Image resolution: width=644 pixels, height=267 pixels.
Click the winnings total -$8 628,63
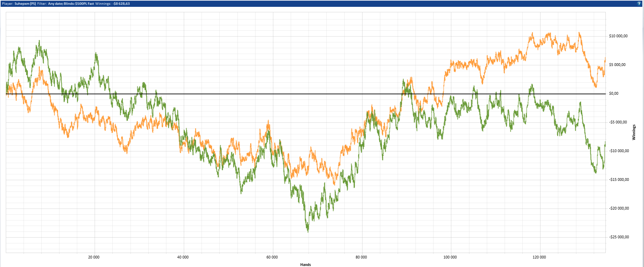121,4
